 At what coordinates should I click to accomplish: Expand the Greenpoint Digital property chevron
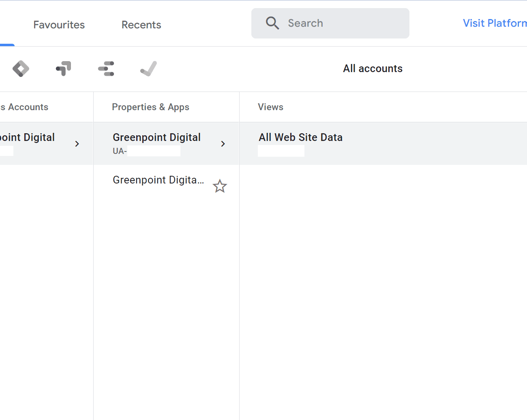pos(223,144)
